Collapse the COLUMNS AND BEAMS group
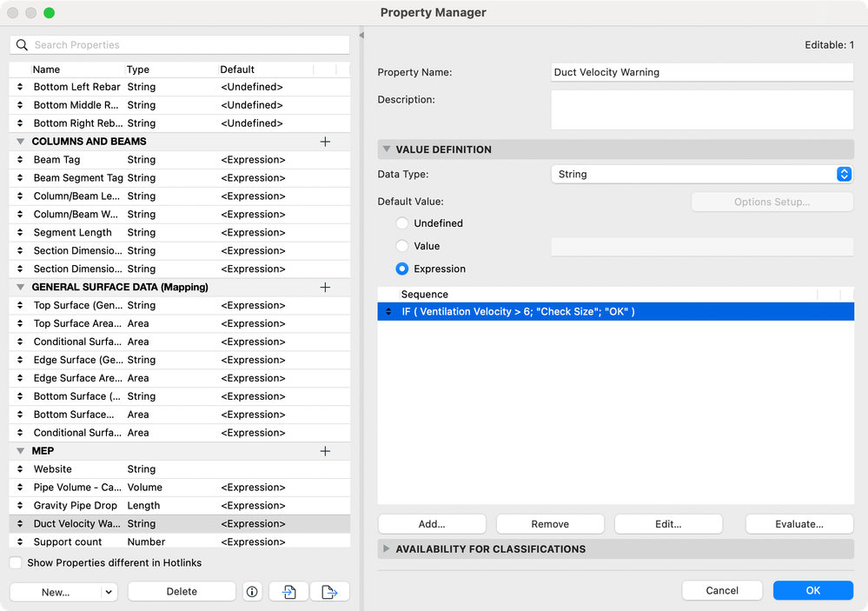This screenshot has width=868, height=611. coord(21,142)
